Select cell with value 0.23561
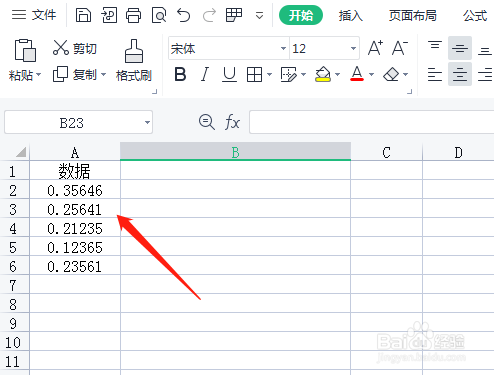Viewport: 494px width, 375px height. pyautogui.click(x=75, y=266)
